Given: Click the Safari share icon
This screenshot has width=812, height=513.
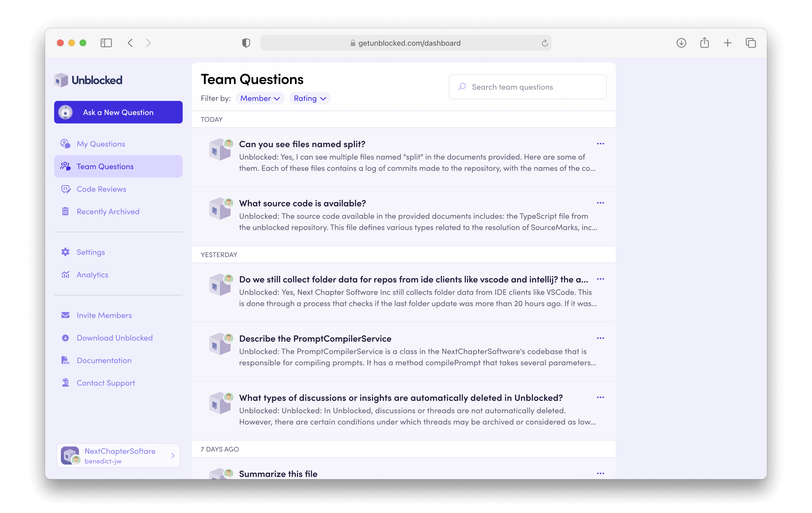Looking at the screenshot, I should coord(704,43).
